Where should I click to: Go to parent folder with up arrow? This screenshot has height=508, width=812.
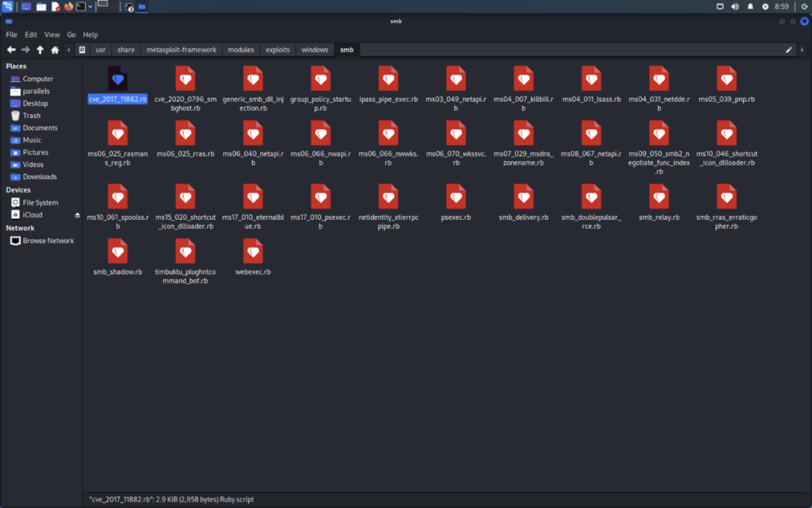point(40,50)
